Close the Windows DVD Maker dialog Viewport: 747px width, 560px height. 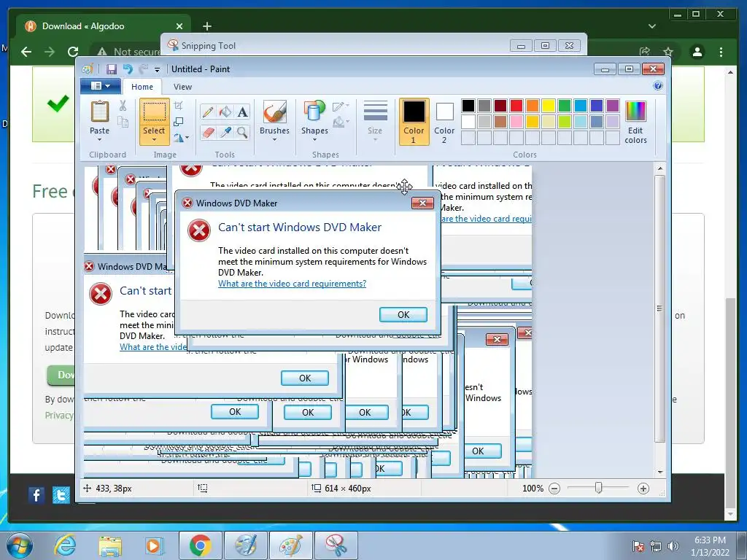pyautogui.click(x=422, y=203)
